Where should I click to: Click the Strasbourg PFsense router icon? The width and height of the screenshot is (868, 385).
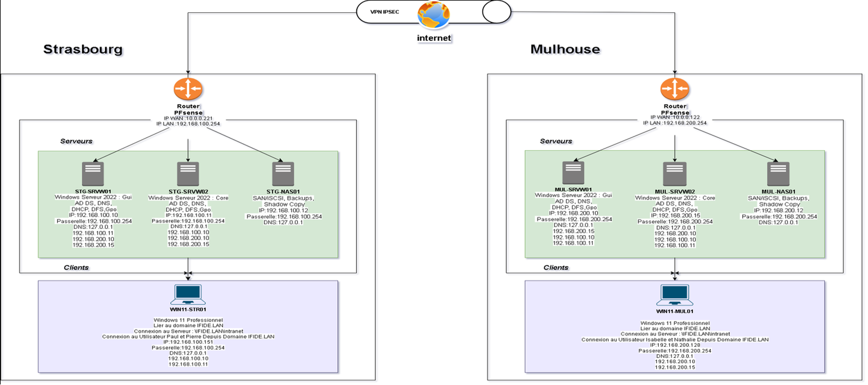pos(188,89)
